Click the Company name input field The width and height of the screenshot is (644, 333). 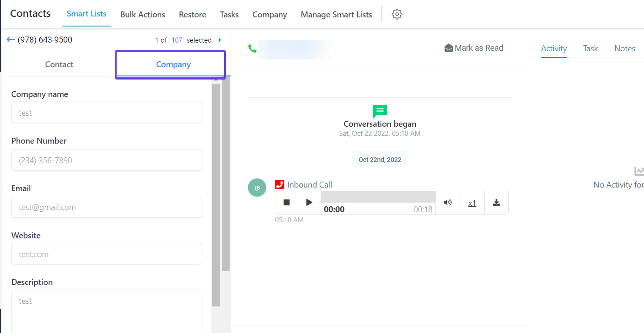click(x=107, y=113)
